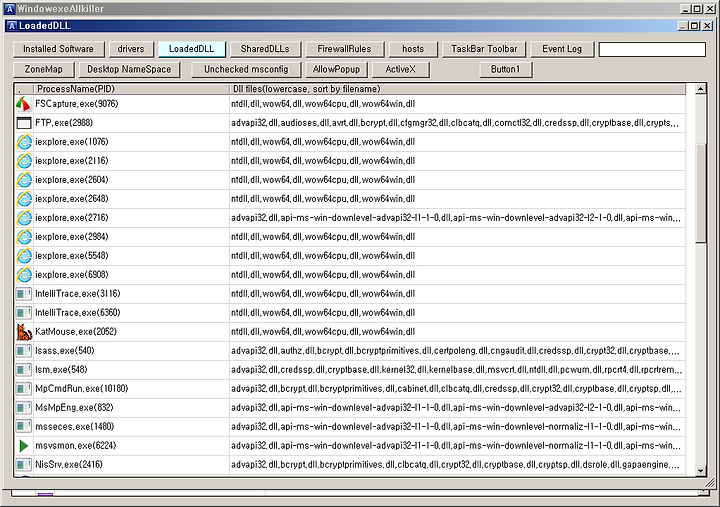Click the DLL list of FTP.exe
The width and height of the screenshot is (720, 507).
pos(456,123)
